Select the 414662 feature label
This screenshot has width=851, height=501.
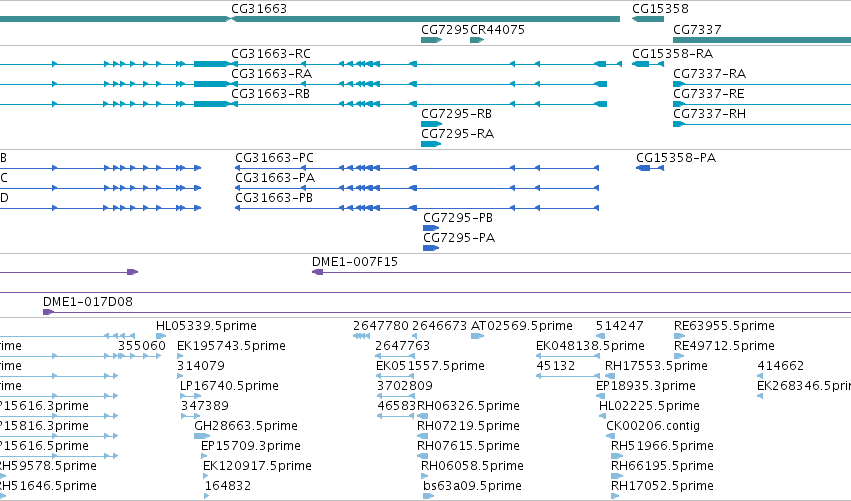point(780,366)
